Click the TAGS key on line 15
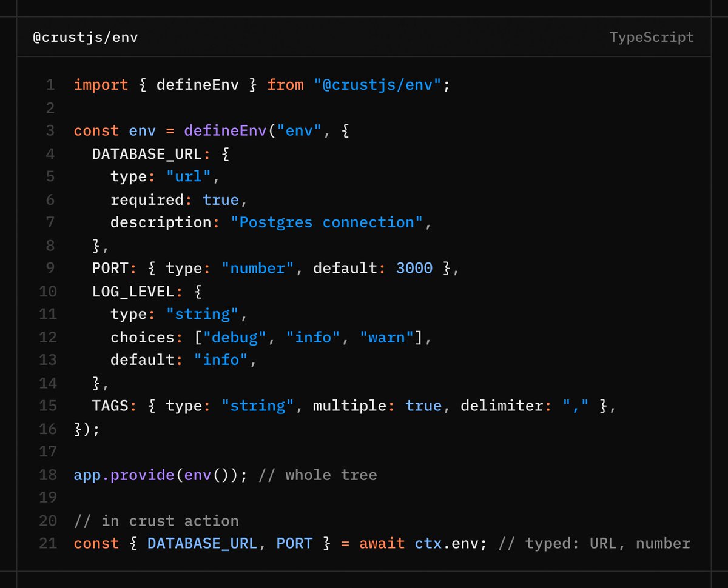This screenshot has height=588, width=728. (x=110, y=406)
